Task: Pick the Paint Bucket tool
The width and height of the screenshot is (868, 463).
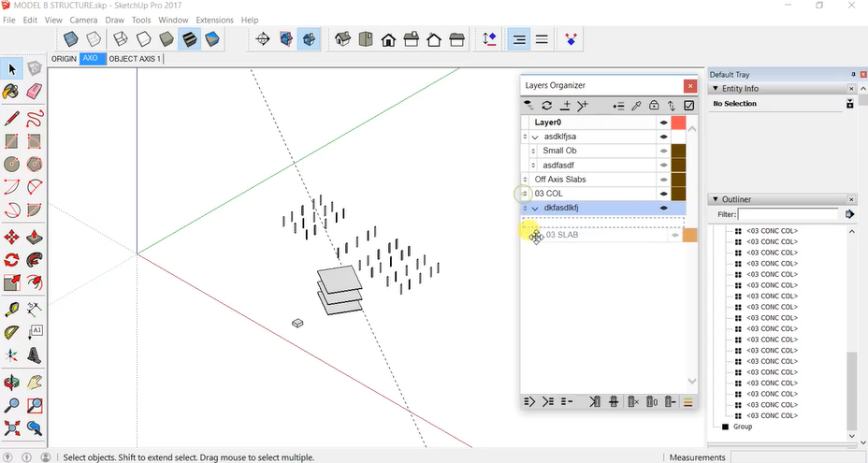Action: (x=11, y=92)
